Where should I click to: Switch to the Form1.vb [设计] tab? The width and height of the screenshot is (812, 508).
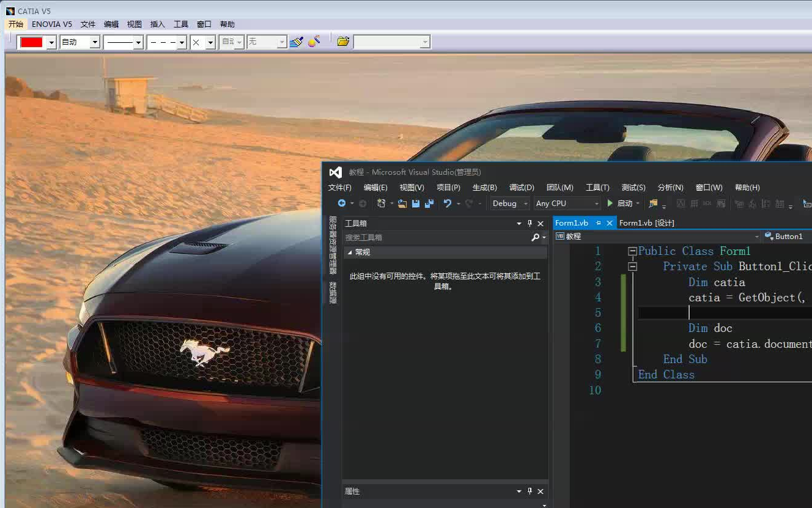pos(647,223)
